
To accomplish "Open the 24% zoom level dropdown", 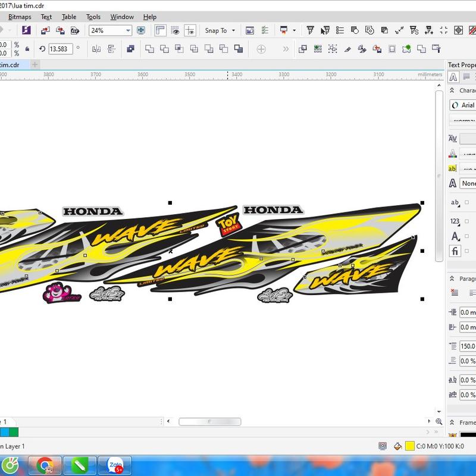I will tap(128, 30).
